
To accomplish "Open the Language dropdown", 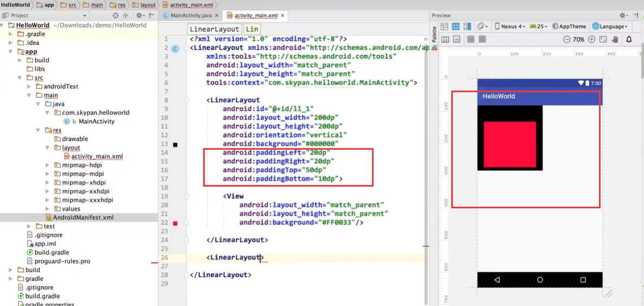I will 610,26.
